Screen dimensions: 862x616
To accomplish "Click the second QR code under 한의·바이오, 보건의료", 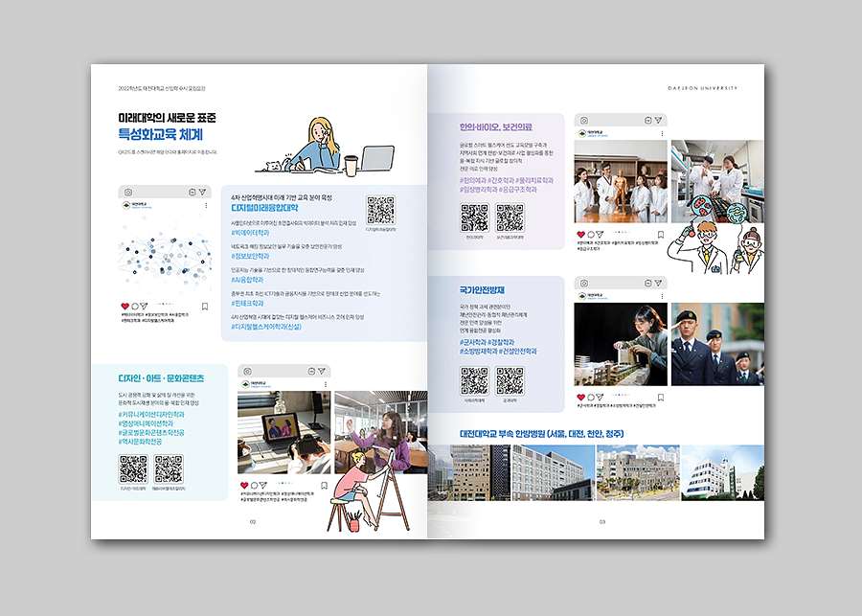I will click(510, 217).
